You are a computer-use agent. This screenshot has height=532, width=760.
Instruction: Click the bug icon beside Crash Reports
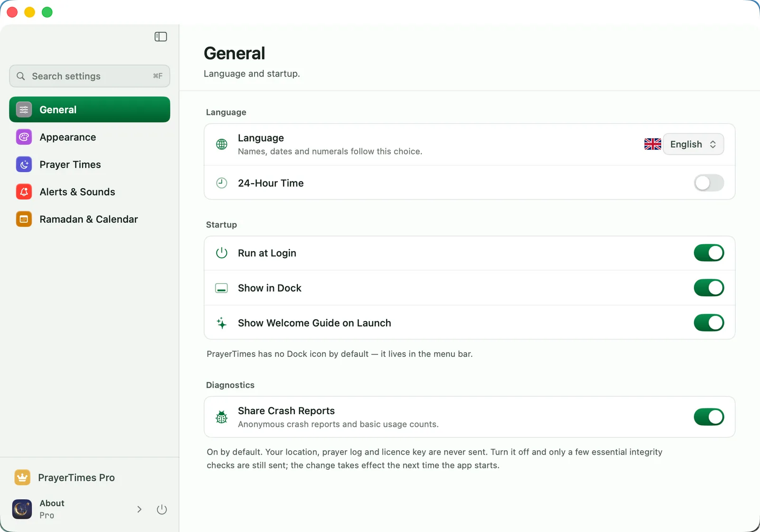point(221,417)
